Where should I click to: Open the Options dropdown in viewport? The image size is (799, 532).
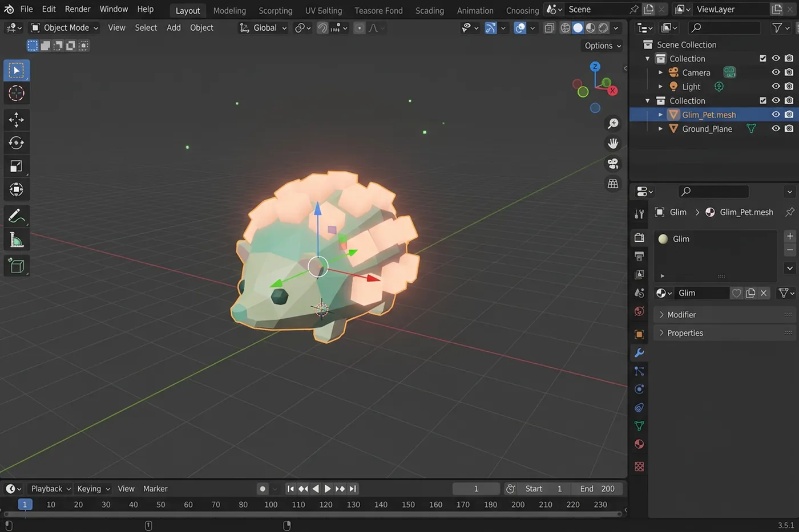pos(603,46)
